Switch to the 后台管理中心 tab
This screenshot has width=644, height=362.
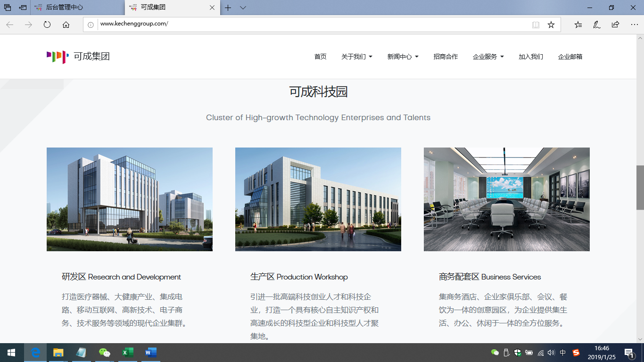64,8
